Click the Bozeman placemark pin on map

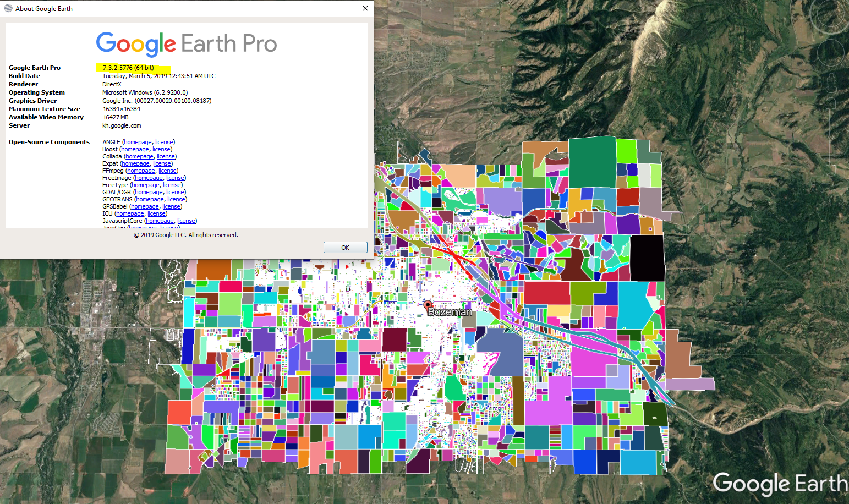(428, 305)
